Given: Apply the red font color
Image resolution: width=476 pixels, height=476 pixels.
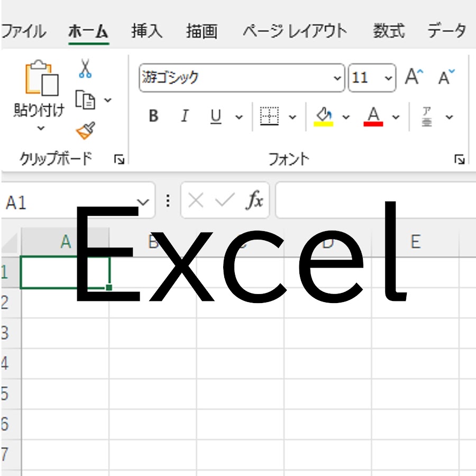Looking at the screenshot, I should pyautogui.click(x=373, y=116).
